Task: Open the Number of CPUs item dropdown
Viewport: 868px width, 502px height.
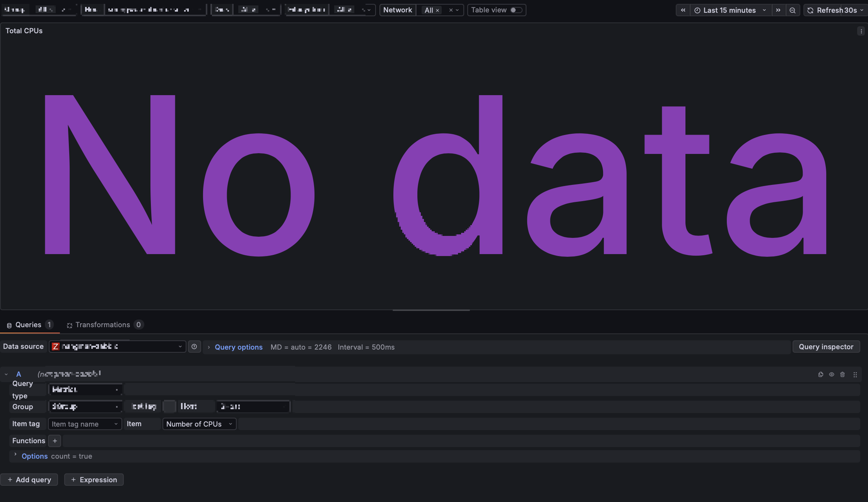Action: pos(199,424)
